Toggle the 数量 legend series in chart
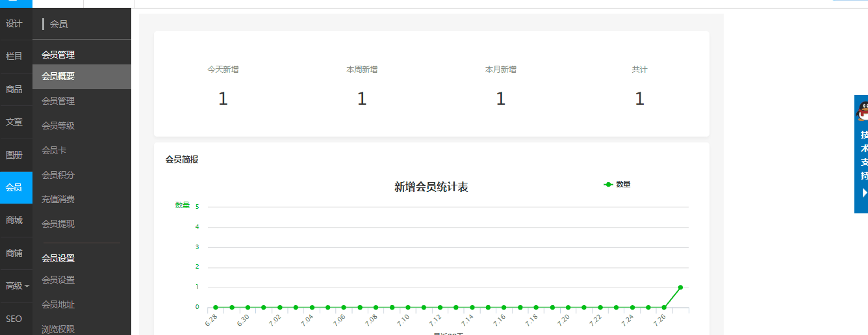This screenshot has width=868, height=335. [617, 184]
